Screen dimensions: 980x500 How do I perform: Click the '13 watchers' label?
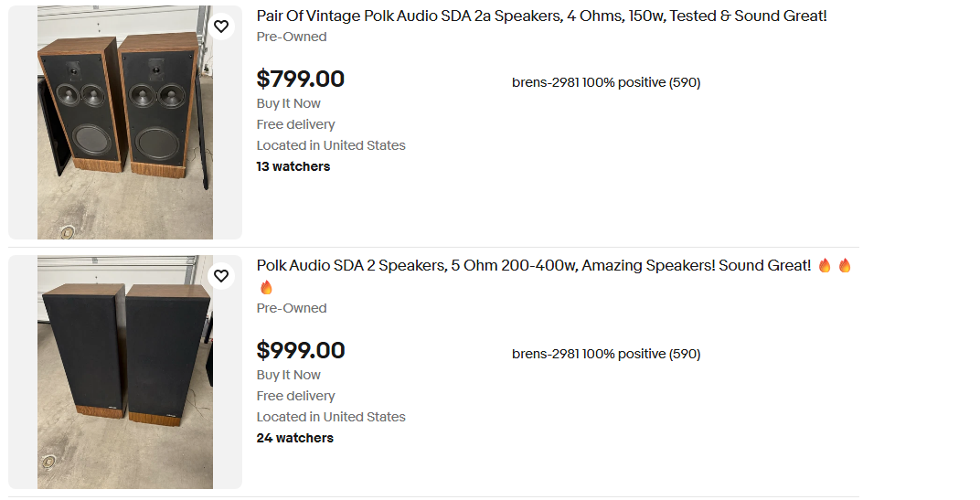(293, 167)
